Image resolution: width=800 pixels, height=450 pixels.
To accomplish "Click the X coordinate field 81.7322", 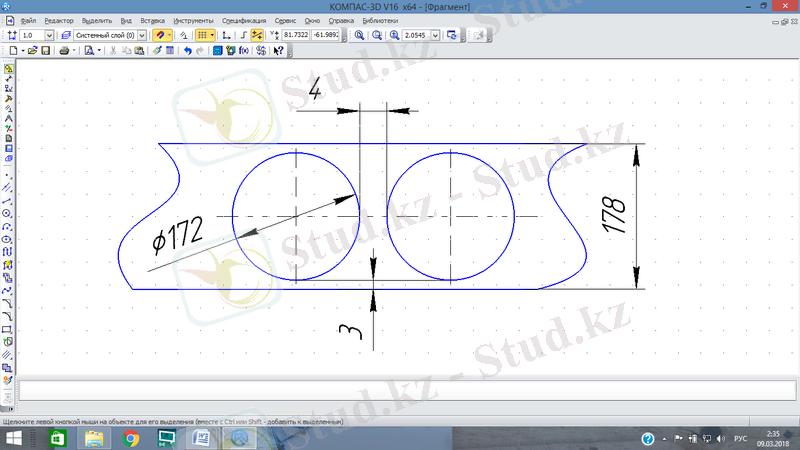I will pyautogui.click(x=296, y=35).
